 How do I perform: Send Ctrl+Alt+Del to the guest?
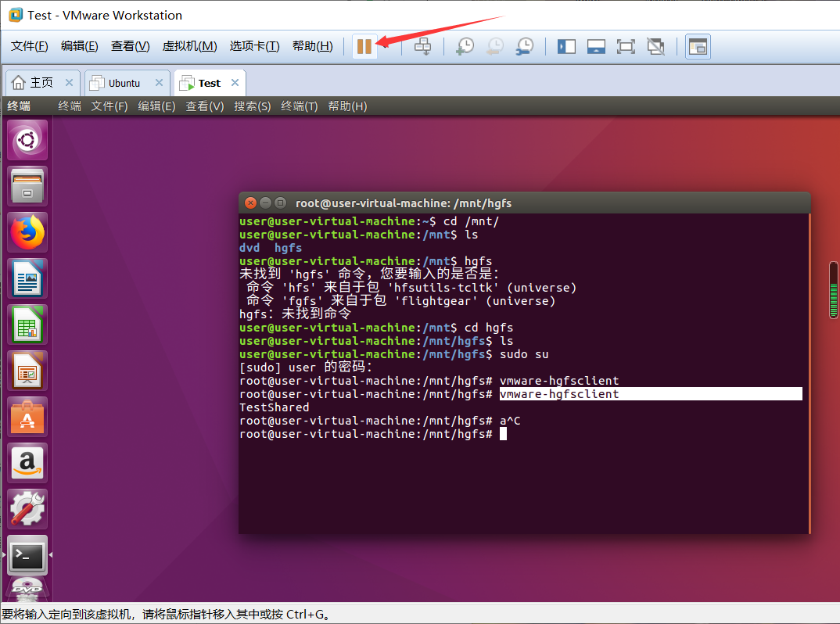(x=422, y=46)
